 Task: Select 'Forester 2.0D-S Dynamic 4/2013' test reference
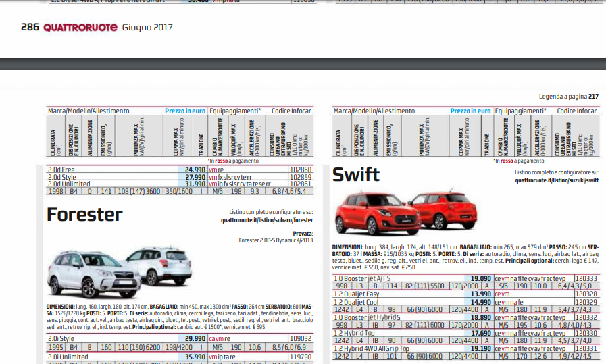coord(276,240)
